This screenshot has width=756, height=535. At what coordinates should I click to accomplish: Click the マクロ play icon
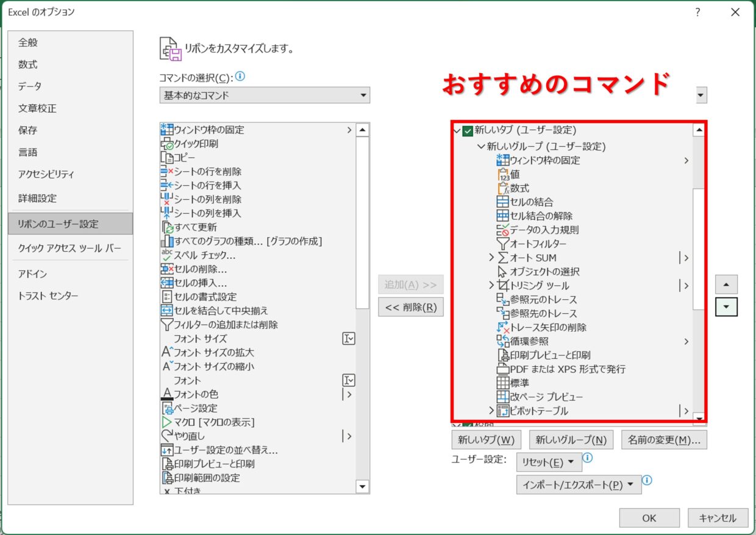click(167, 422)
